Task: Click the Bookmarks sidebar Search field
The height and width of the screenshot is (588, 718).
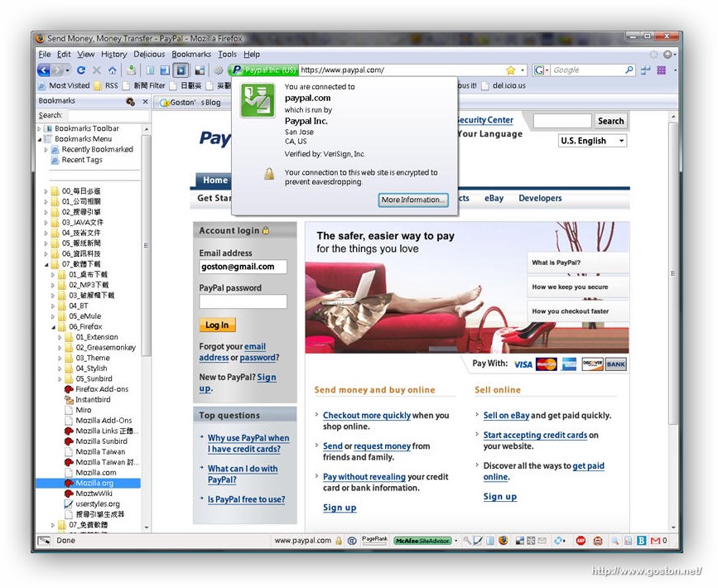Action: 108,115
